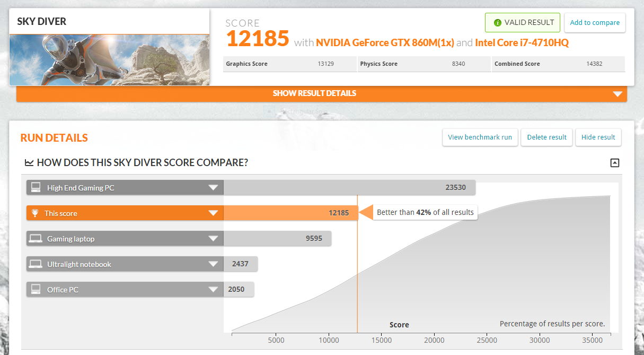Expand the This score dropdown arrow

pyautogui.click(x=213, y=213)
